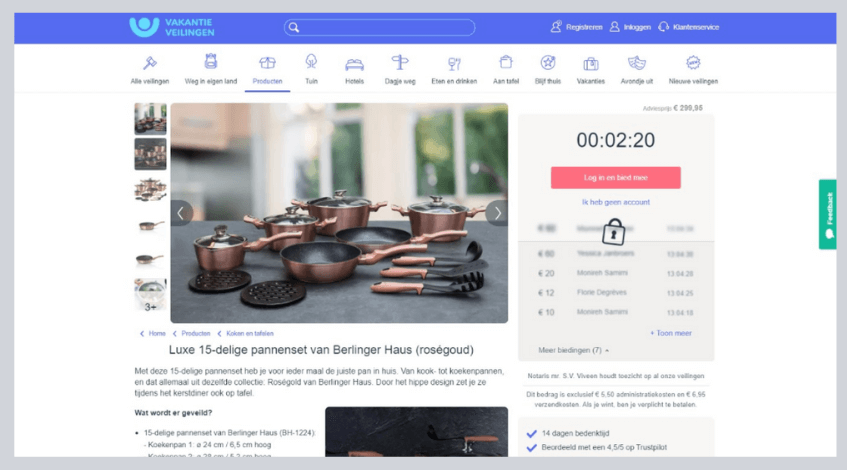Click the Producten breadcrumb

click(x=196, y=334)
